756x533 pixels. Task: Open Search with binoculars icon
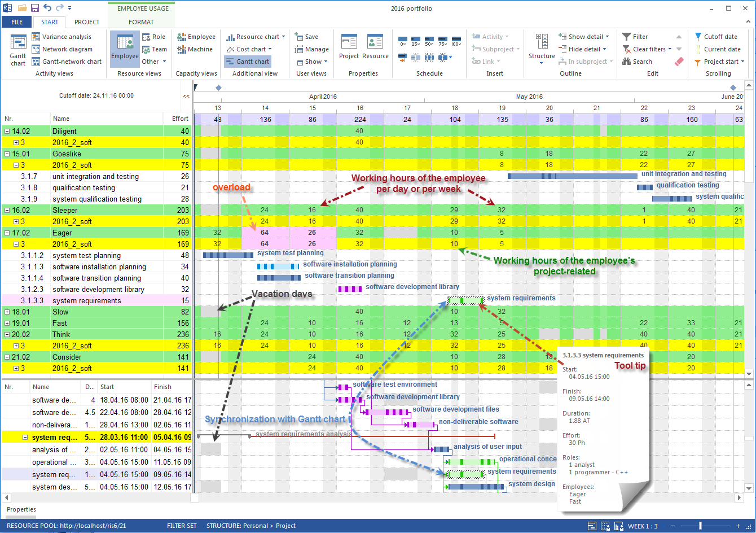coord(638,62)
